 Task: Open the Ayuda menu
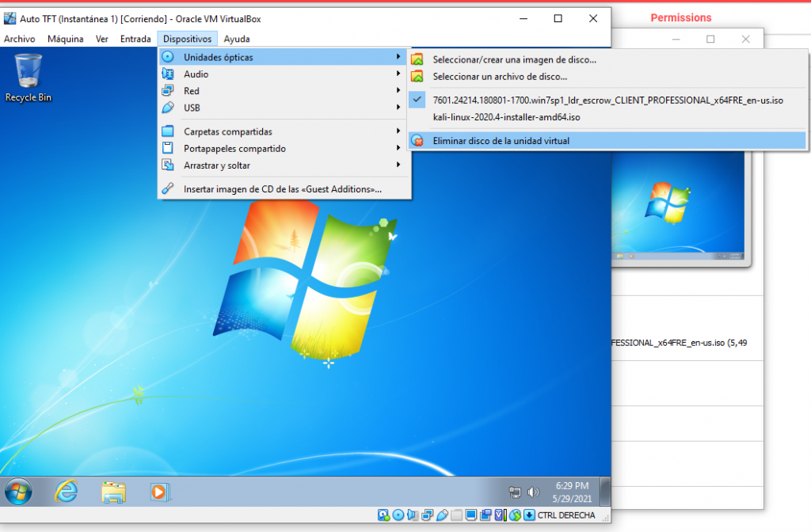(237, 39)
